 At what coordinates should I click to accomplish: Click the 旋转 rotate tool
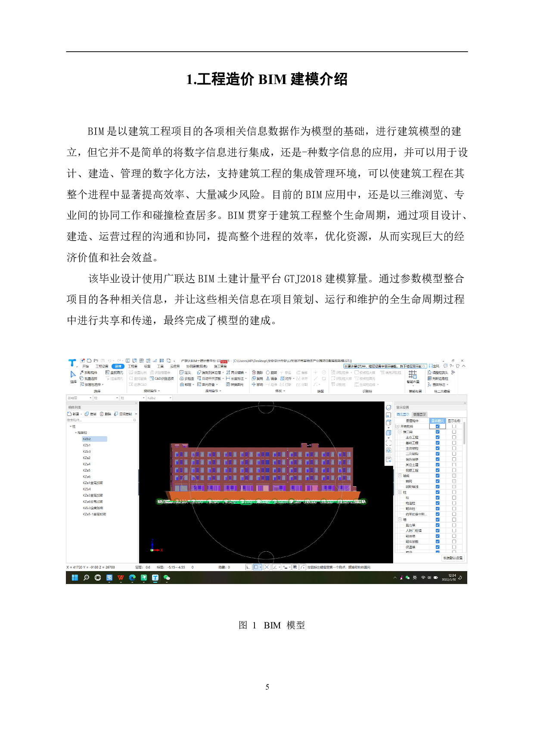tap(271, 372)
